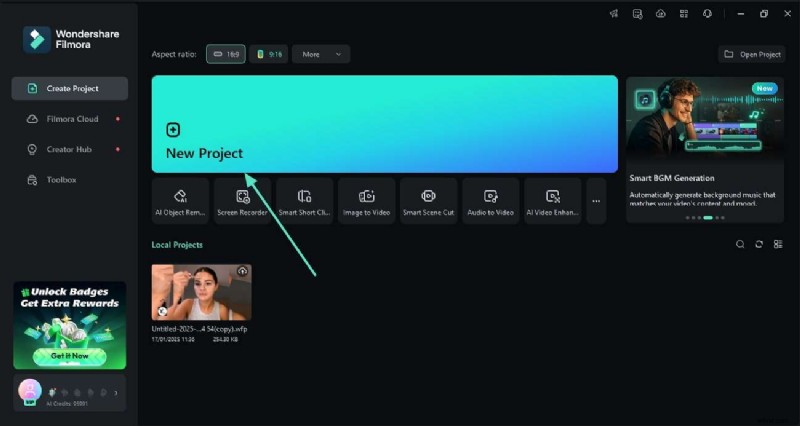Image resolution: width=800 pixels, height=426 pixels.
Task: Open Image to Video tool
Action: point(366,201)
